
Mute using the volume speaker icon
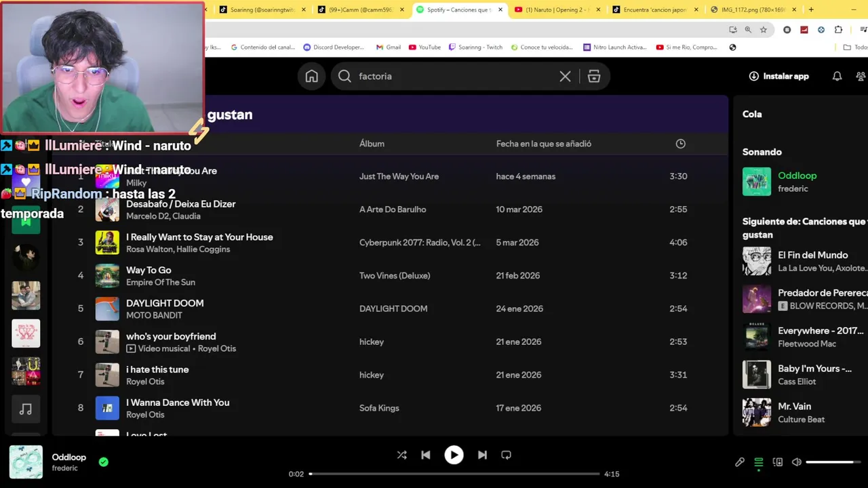[x=797, y=462]
